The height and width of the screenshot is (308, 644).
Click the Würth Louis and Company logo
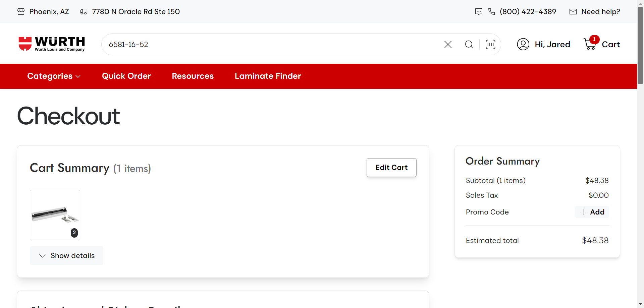(x=51, y=44)
